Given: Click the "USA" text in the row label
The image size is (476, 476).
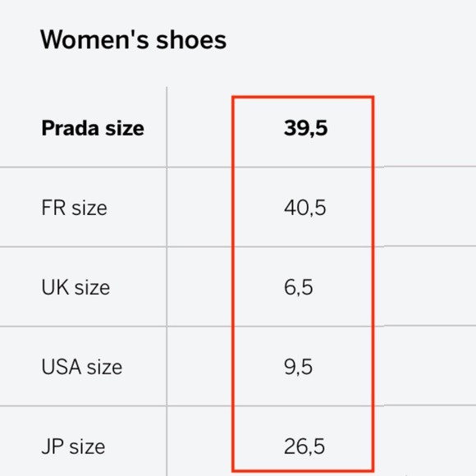Looking at the screenshot, I should coord(62,367).
